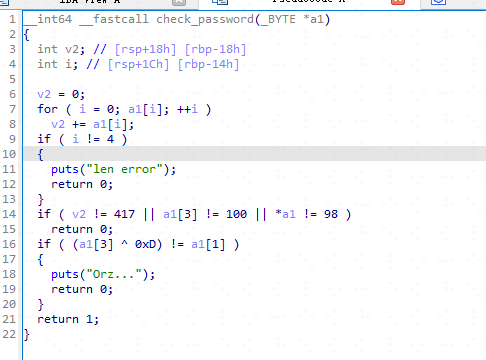The image size is (486, 360).
Task: Click the __int64 return type
Action: (48, 19)
